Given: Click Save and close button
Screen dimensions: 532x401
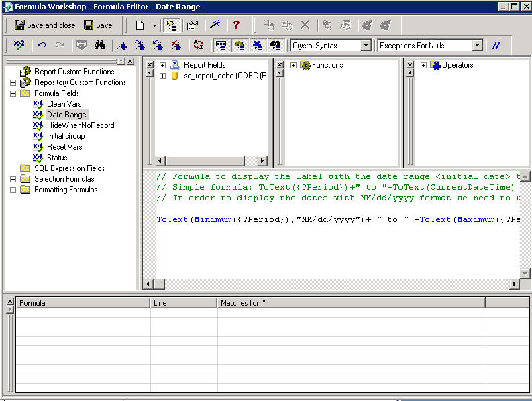Looking at the screenshot, I should pyautogui.click(x=44, y=25).
